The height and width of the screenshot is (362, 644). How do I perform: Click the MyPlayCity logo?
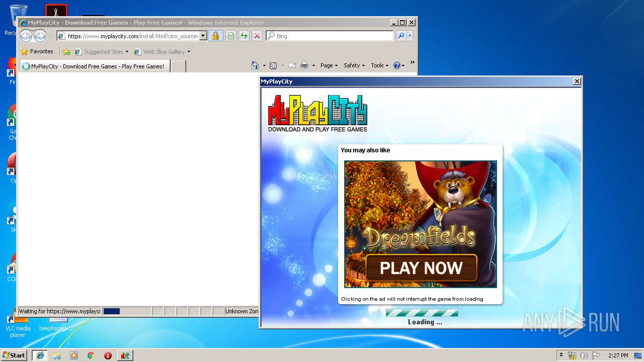click(317, 114)
